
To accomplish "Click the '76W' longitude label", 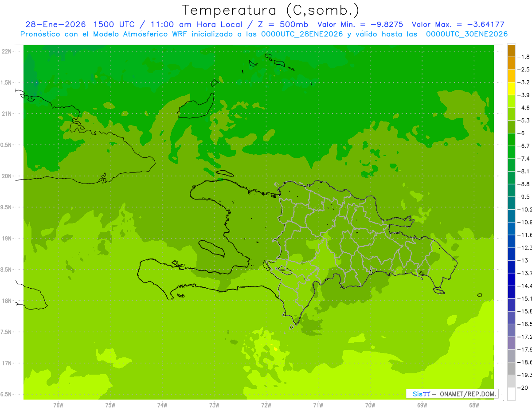I will coord(58,405).
